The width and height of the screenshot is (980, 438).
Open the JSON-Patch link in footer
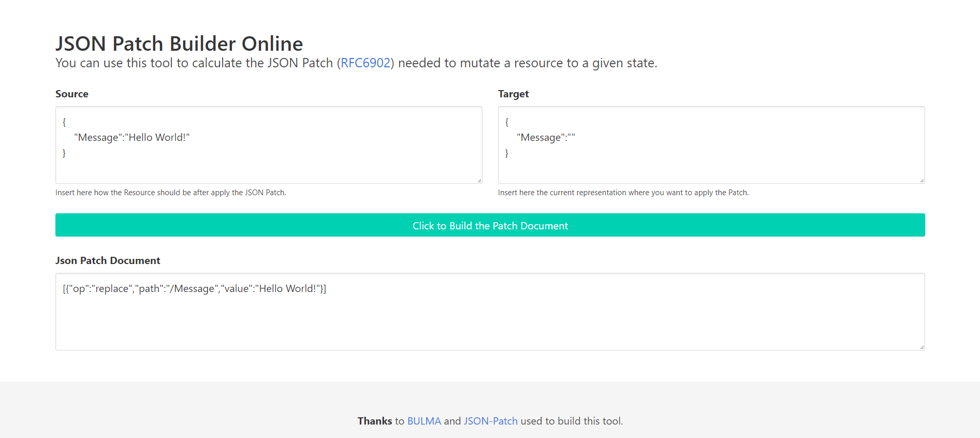490,421
